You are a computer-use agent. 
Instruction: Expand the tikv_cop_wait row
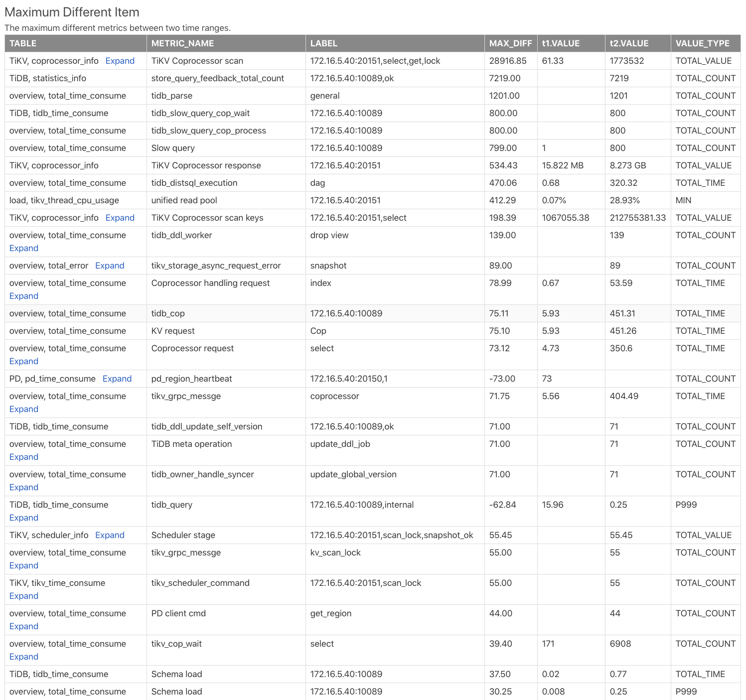click(24, 657)
